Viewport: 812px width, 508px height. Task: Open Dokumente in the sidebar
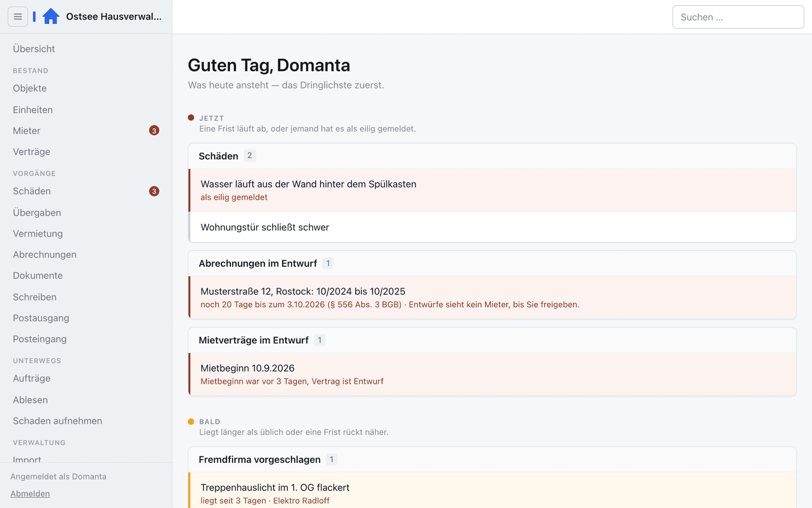tap(38, 276)
